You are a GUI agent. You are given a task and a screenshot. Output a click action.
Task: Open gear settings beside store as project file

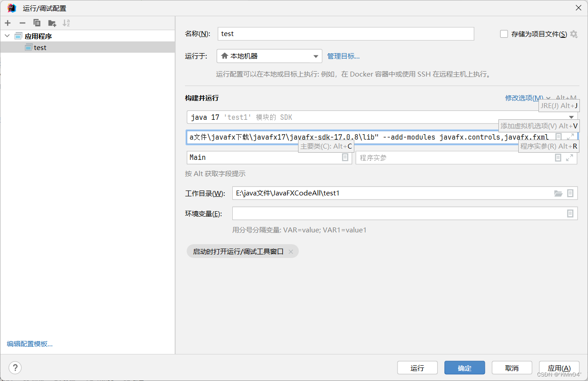click(574, 34)
